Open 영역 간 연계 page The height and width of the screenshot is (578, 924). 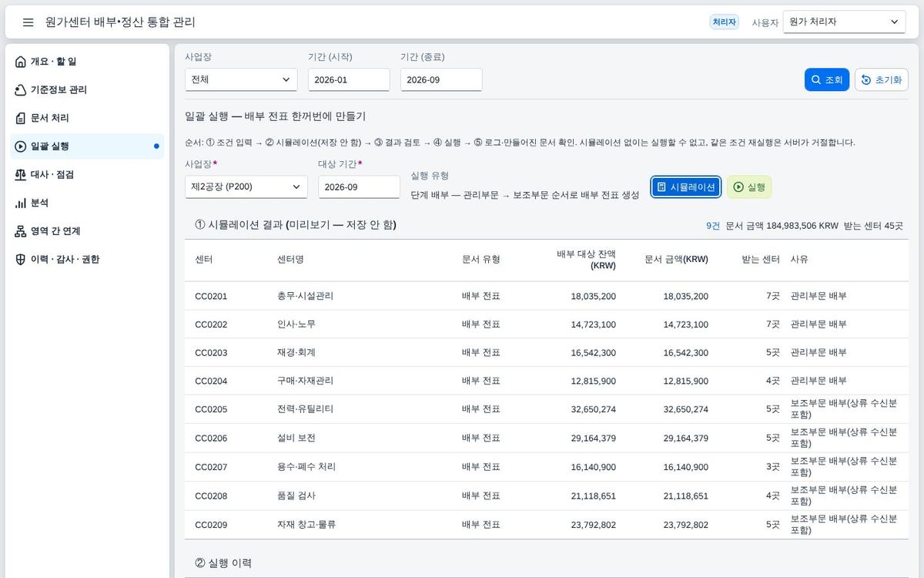coord(87,231)
